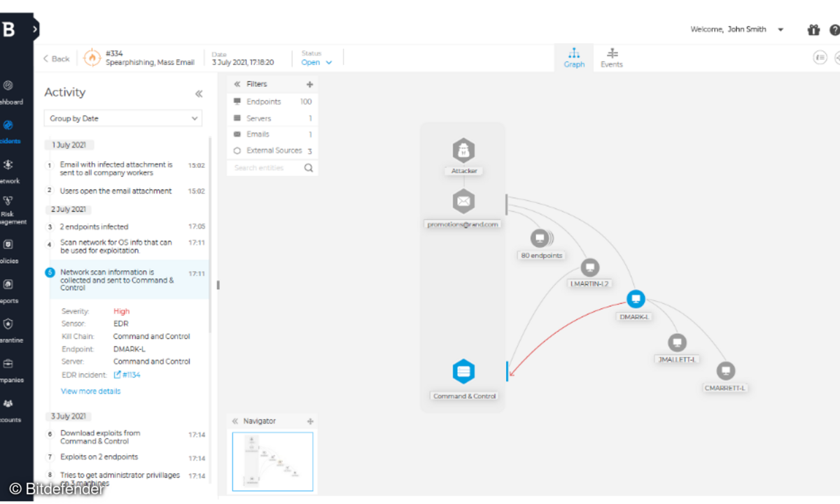Collapse the Filters panel
This screenshot has height=504, width=840.
click(x=237, y=84)
